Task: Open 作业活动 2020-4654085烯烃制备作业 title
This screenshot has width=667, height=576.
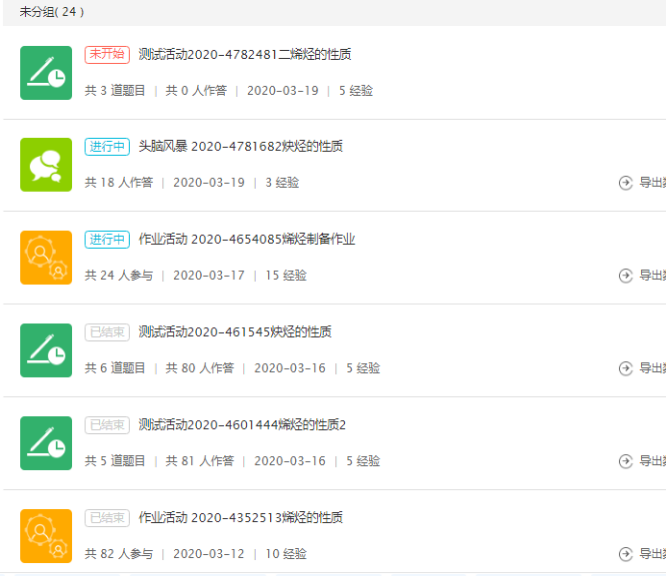Action: (247, 239)
